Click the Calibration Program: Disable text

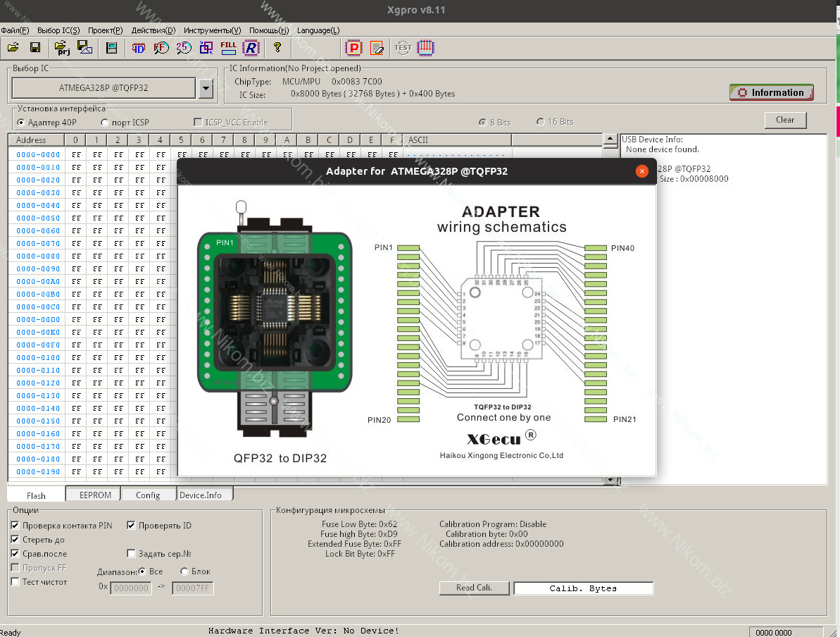click(493, 524)
